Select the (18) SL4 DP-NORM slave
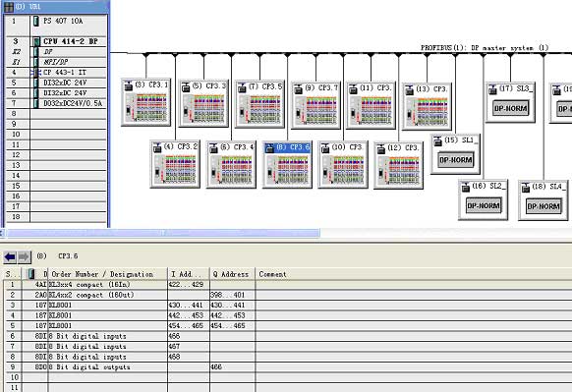Viewport: 572px width, 392px height. pos(543,200)
